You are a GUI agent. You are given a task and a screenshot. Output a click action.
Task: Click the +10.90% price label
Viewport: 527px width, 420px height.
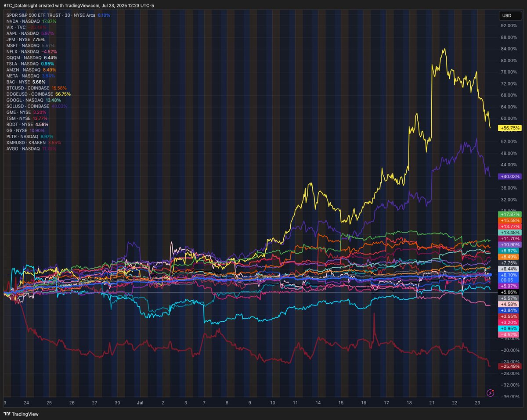coord(509,244)
